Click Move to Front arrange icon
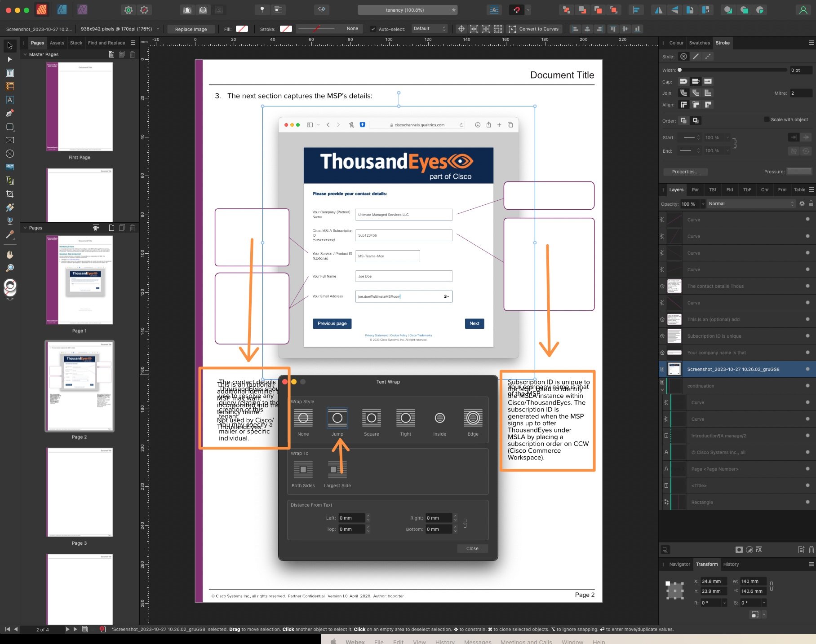The image size is (816, 644). pos(614,10)
